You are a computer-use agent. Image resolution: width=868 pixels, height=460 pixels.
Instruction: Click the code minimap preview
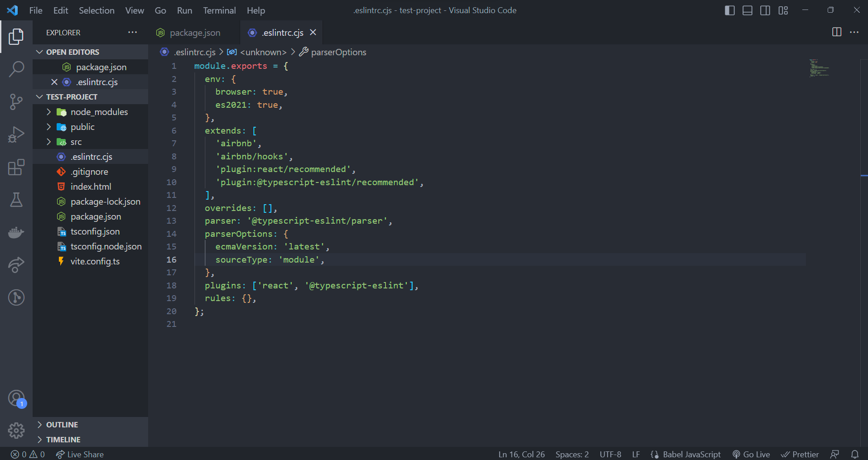(820, 68)
